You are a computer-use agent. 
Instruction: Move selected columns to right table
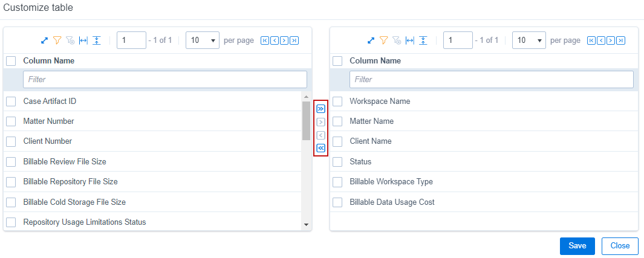point(320,122)
